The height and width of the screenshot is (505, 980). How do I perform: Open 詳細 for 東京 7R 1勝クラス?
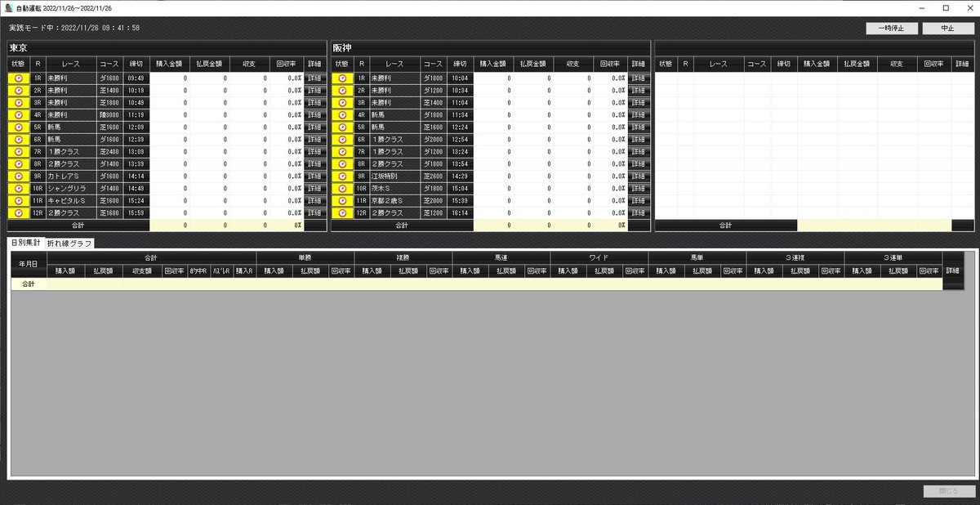tap(314, 152)
